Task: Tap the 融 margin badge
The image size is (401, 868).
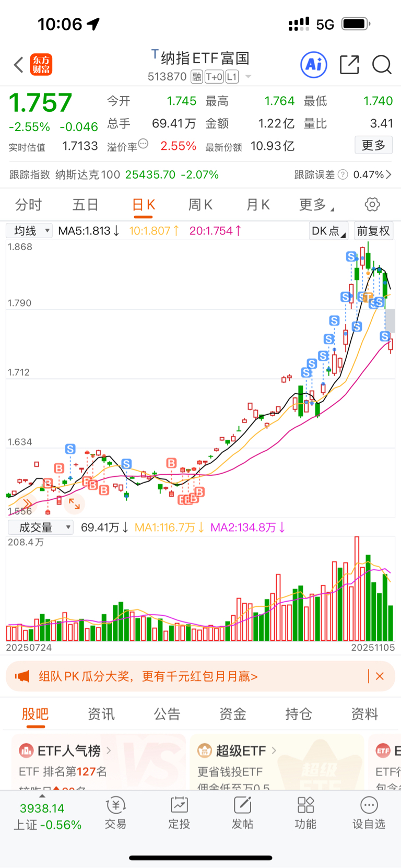Action: 196,77
